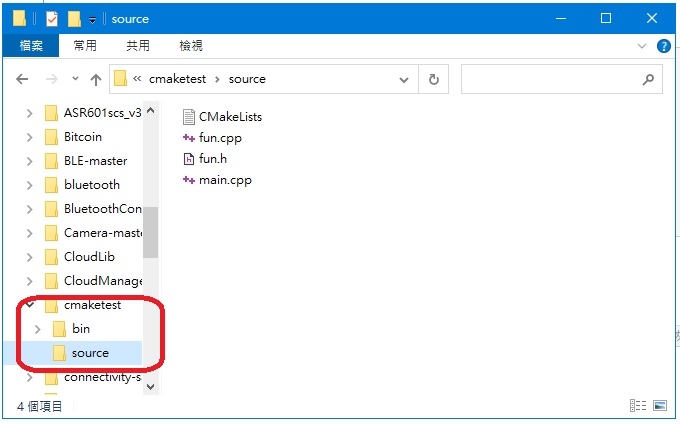Expand the bin folder in tree
The image size is (680, 425).
[x=37, y=329]
